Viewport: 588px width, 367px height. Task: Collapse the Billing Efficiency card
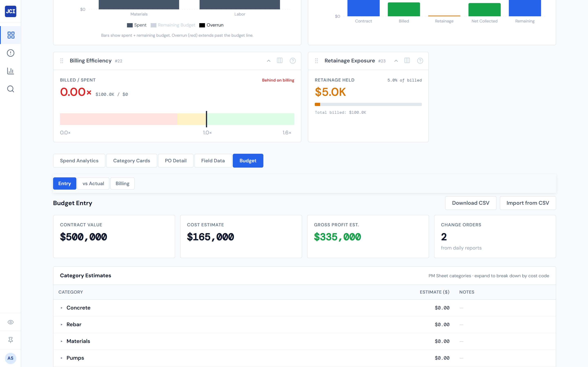[268, 61]
